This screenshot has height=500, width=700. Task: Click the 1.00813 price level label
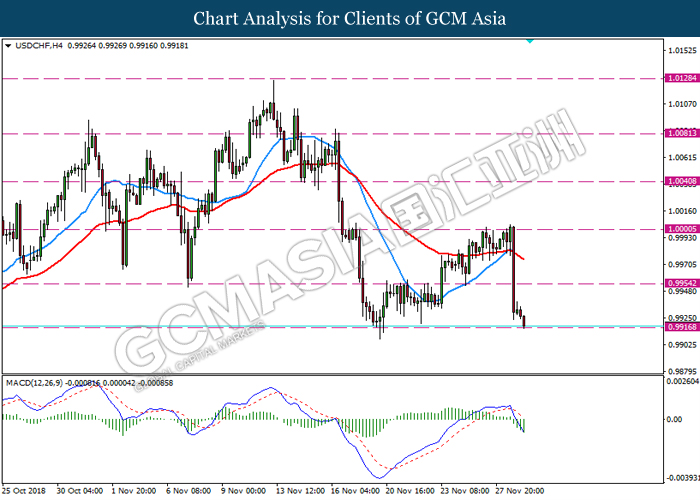pos(682,133)
